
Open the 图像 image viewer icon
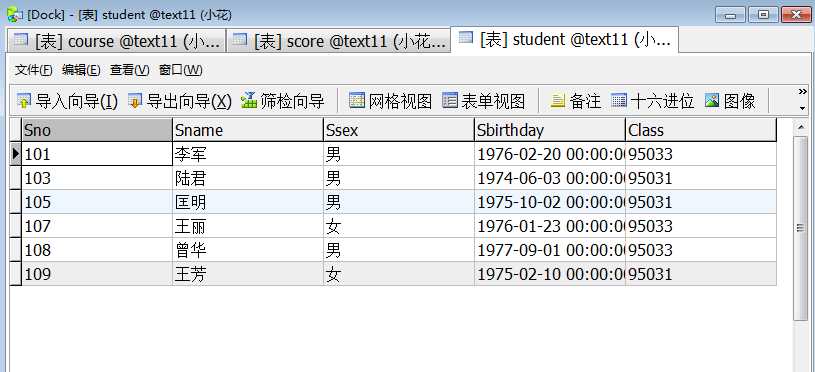tap(712, 100)
